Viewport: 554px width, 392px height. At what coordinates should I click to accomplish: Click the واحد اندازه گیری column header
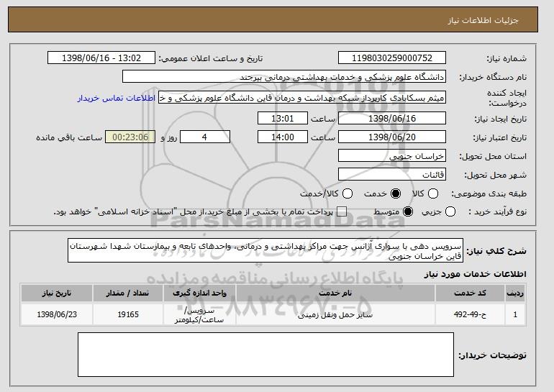click(199, 293)
